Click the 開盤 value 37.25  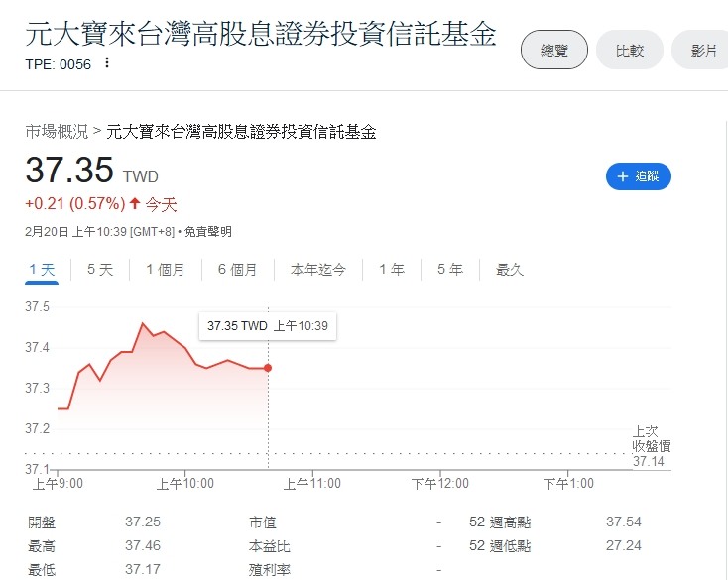pyautogui.click(x=143, y=522)
